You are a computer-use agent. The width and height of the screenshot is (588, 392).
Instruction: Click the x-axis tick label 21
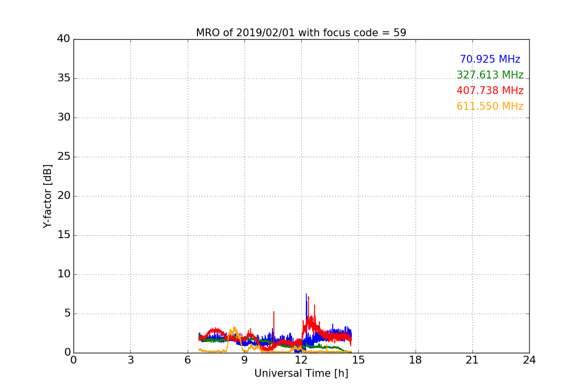coord(472,360)
